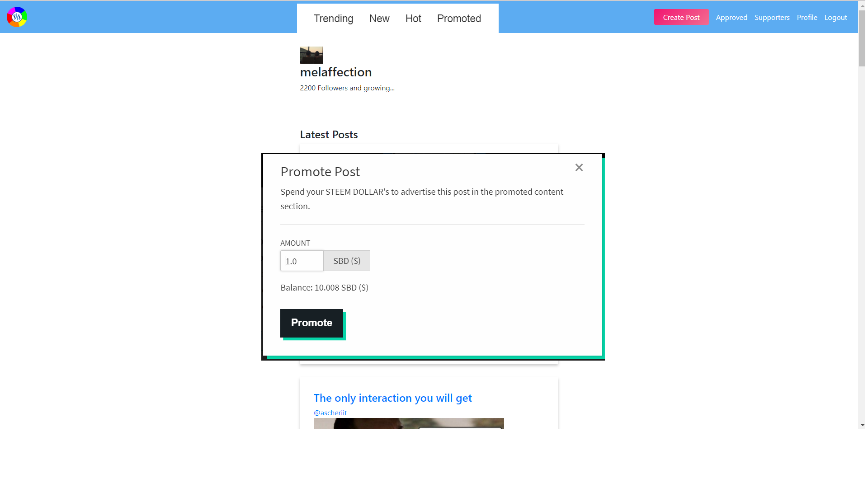Click the post preview image
The image size is (868, 488).
408,424
